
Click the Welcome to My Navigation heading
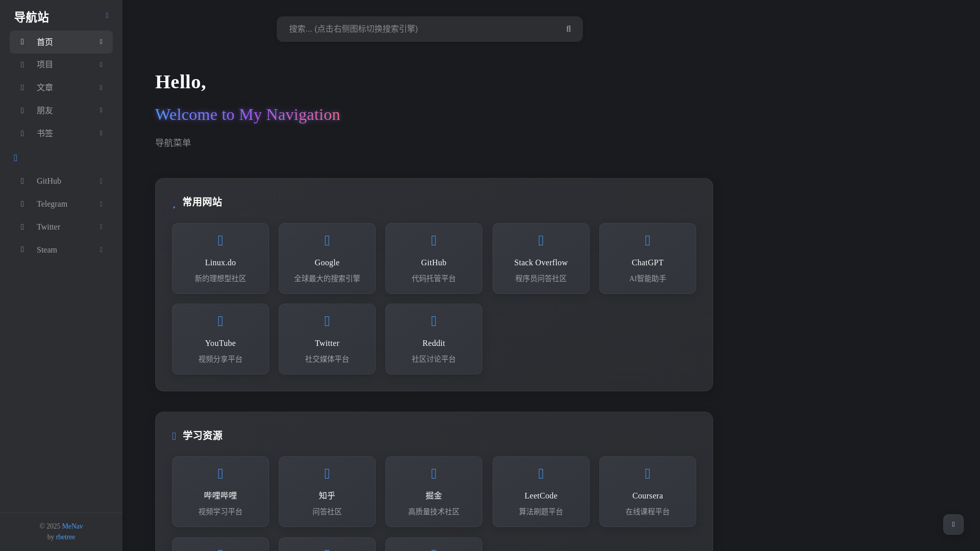click(x=248, y=114)
